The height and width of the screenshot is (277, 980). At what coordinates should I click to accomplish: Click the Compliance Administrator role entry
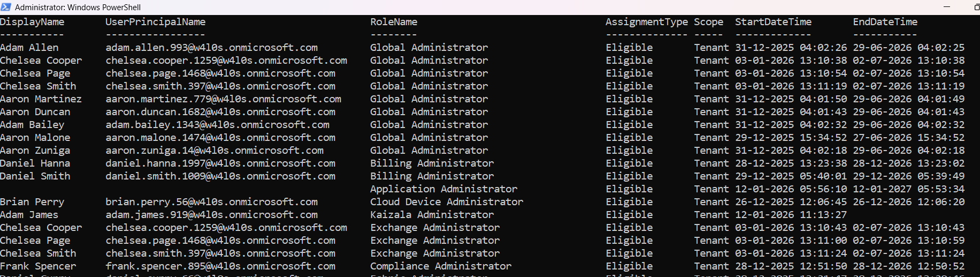point(441,266)
